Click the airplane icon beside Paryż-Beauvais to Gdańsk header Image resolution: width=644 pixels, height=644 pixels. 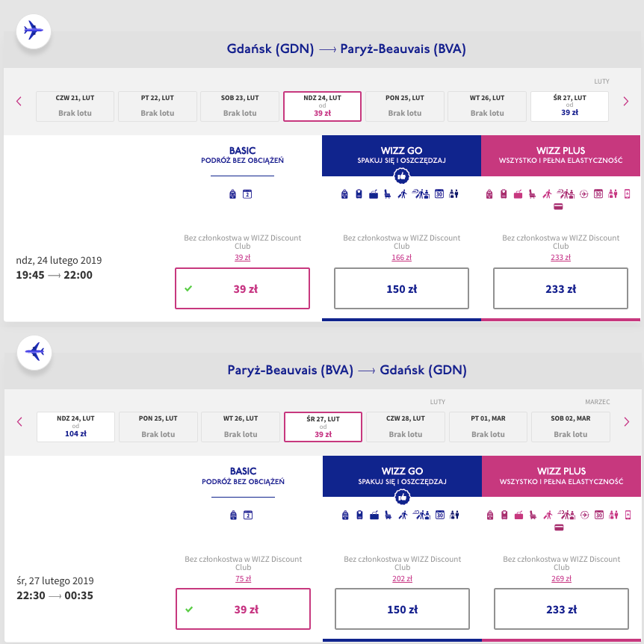click(x=34, y=350)
